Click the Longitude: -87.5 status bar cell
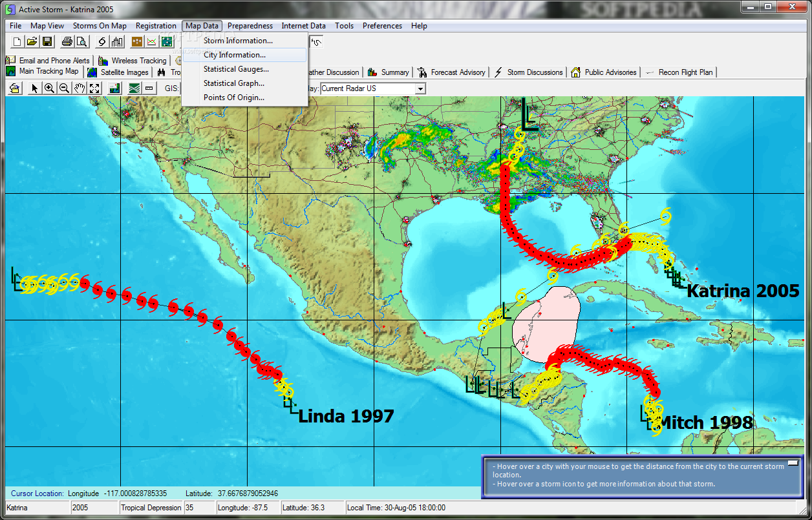This screenshot has height=520, width=812. [x=248, y=508]
